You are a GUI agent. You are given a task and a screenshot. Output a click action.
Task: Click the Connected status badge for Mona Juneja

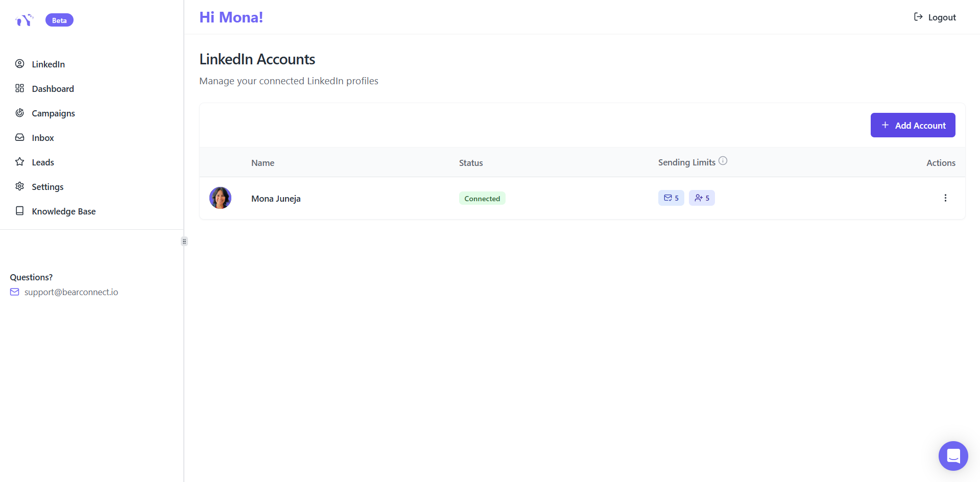[x=482, y=198]
